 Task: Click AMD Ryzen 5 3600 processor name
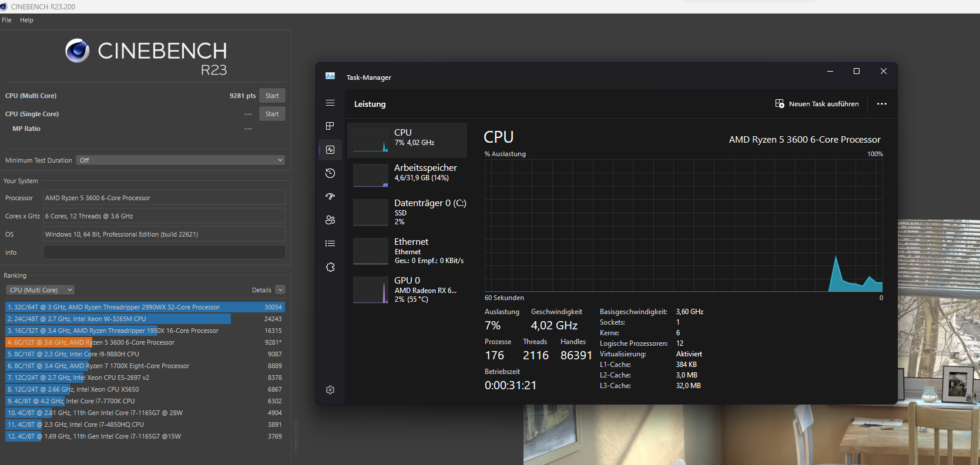[x=805, y=140]
